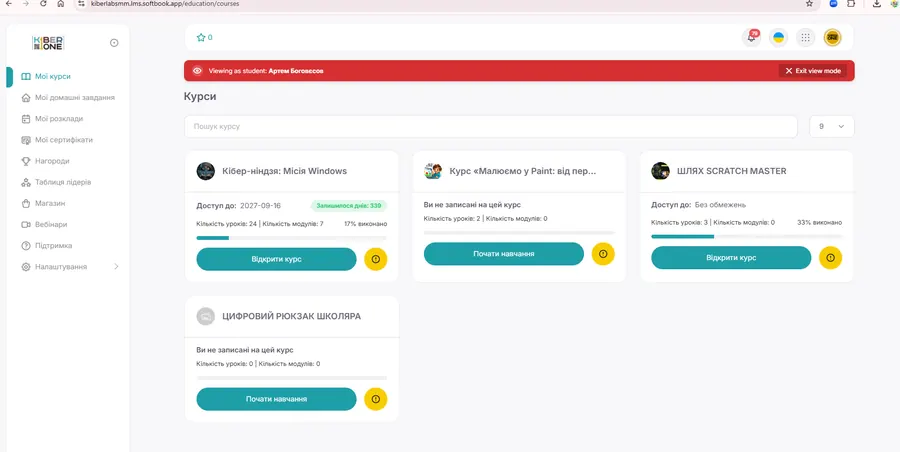Open Мої сертифікати
This screenshot has height=452, width=900.
click(x=57, y=140)
